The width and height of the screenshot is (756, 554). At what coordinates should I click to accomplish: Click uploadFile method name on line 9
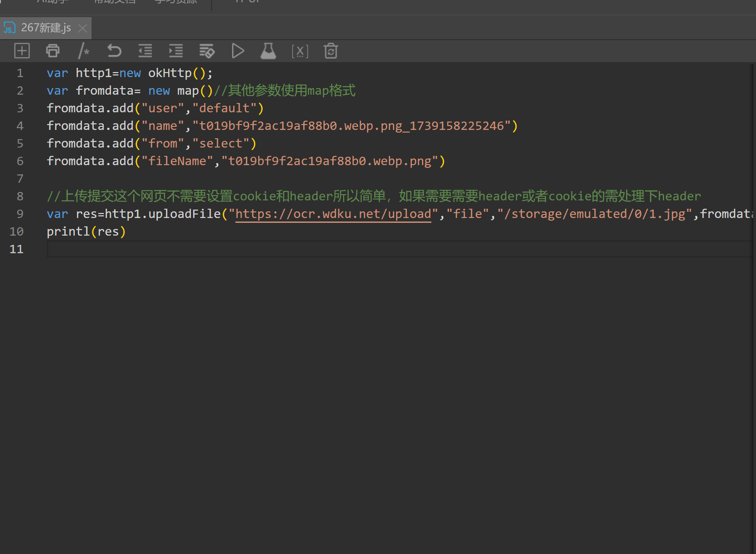click(x=184, y=214)
